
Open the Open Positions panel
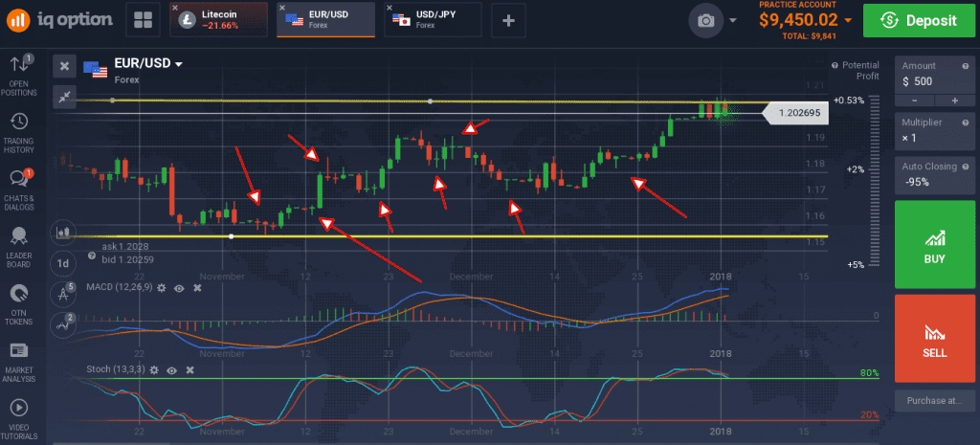click(19, 76)
